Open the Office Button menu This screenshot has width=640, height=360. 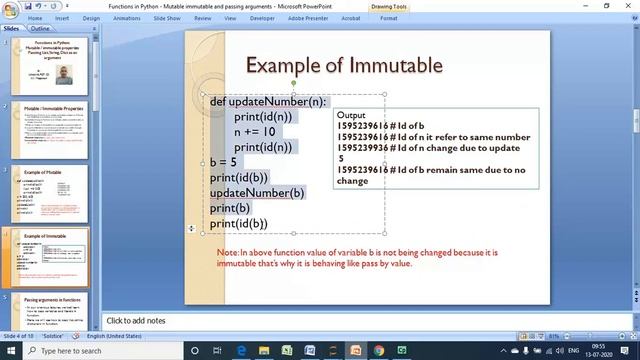[10, 10]
